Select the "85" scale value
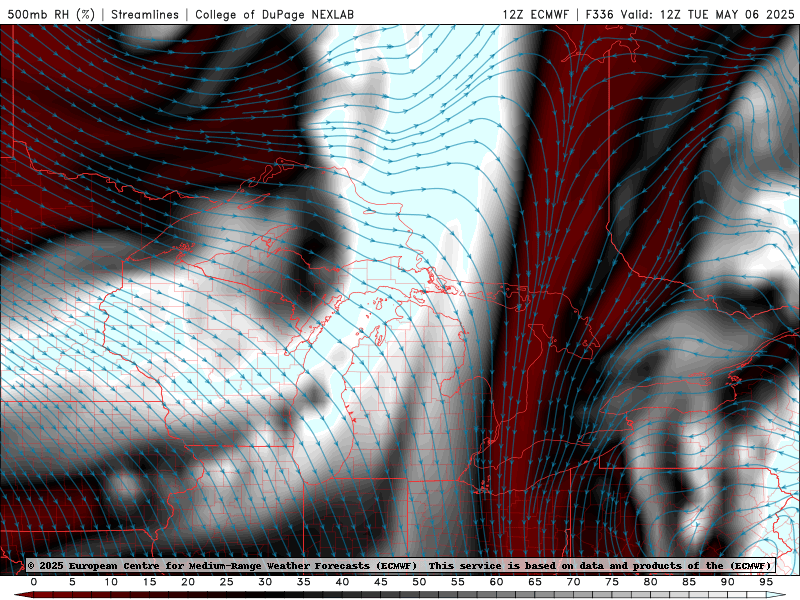The width and height of the screenshot is (800, 600). [x=689, y=582]
